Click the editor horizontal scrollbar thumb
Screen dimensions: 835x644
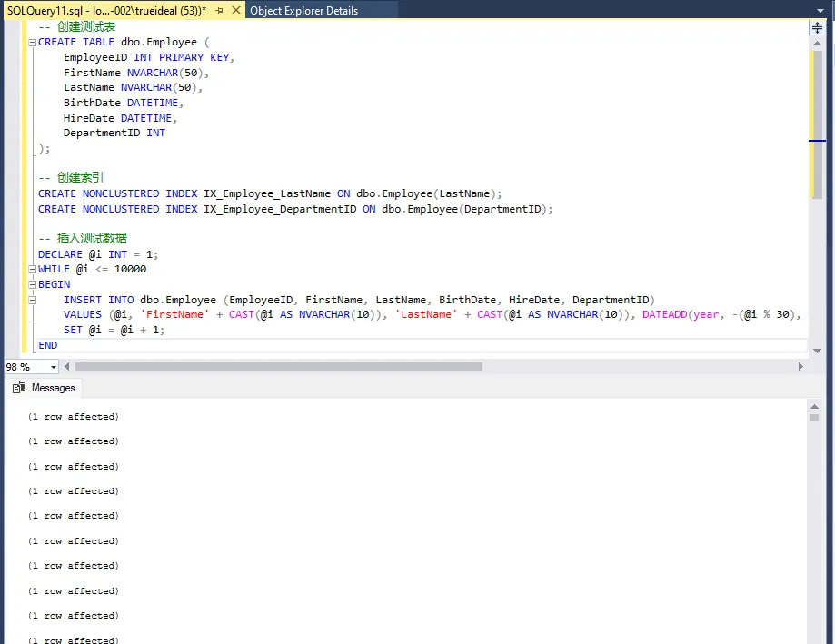pyautogui.click(x=277, y=367)
